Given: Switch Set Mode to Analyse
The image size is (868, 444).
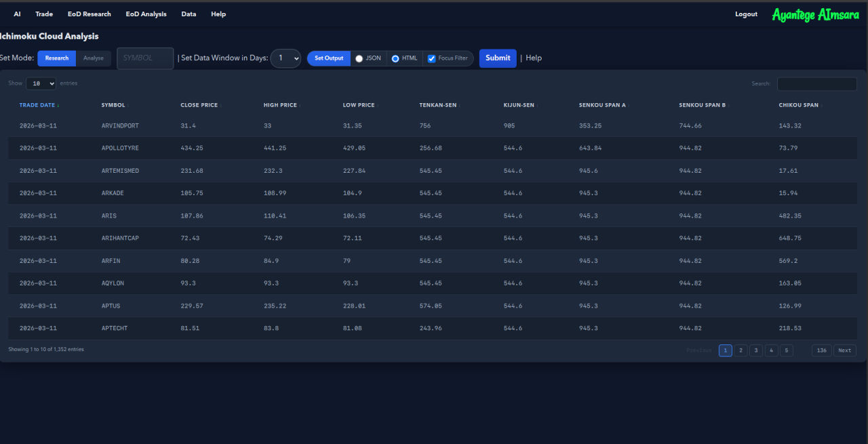Looking at the screenshot, I should pyautogui.click(x=94, y=58).
